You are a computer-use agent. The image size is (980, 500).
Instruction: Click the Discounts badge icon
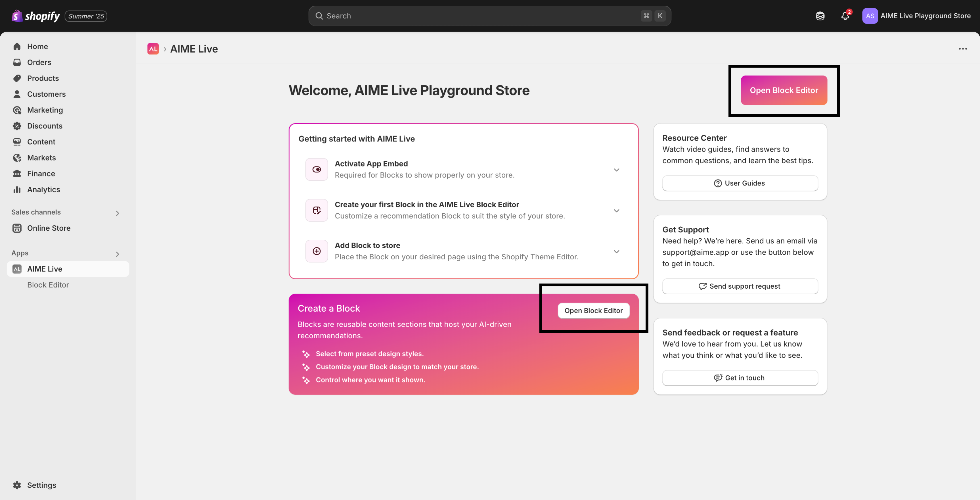coord(17,126)
